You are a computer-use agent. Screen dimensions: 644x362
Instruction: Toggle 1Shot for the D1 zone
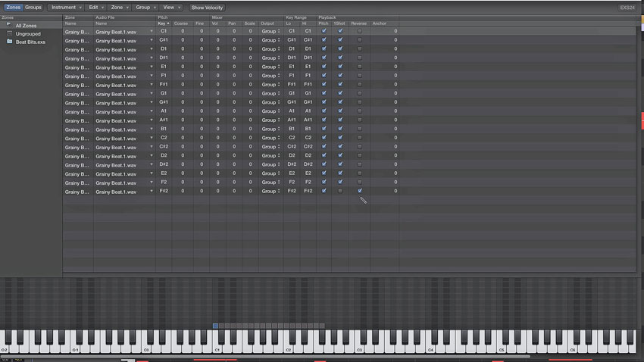(x=340, y=48)
